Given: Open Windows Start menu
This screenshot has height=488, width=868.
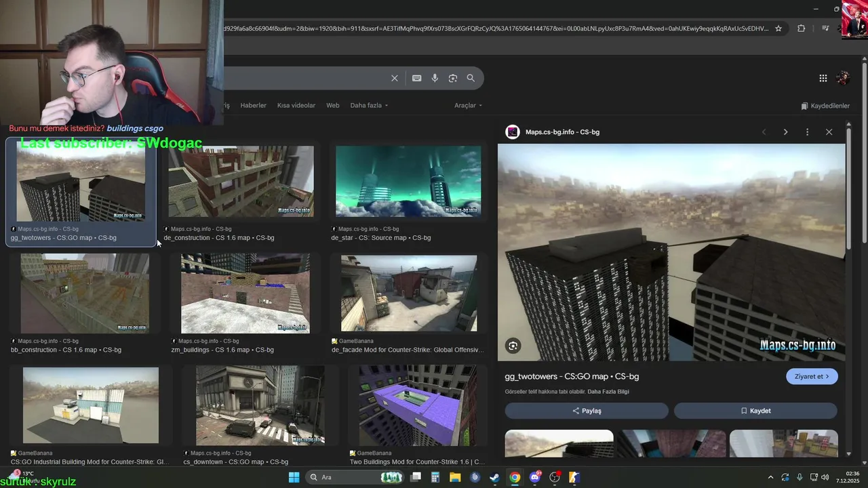Looking at the screenshot, I should pos(294,477).
